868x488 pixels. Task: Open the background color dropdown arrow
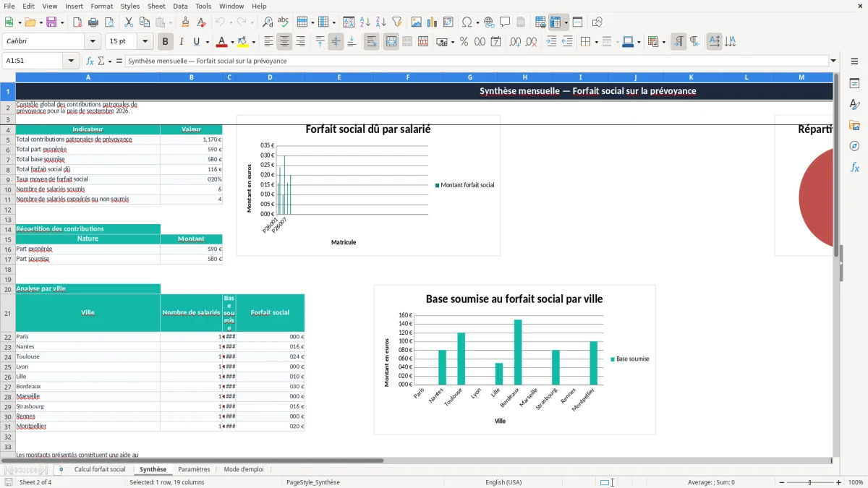click(x=254, y=42)
